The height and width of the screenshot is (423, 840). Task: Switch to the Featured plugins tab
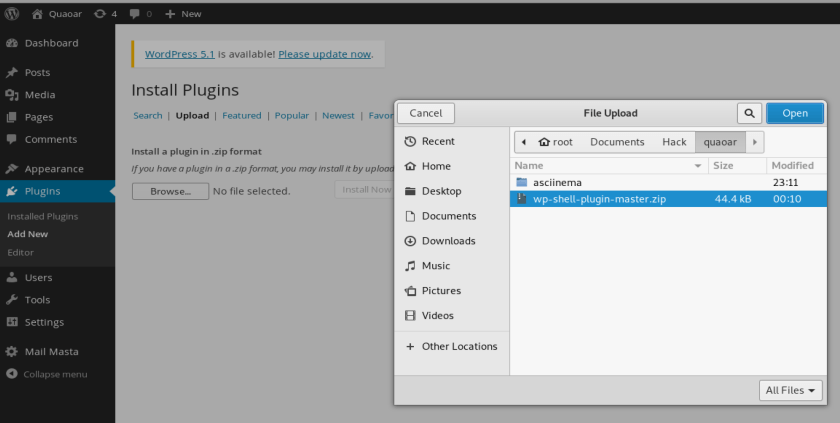click(x=241, y=116)
